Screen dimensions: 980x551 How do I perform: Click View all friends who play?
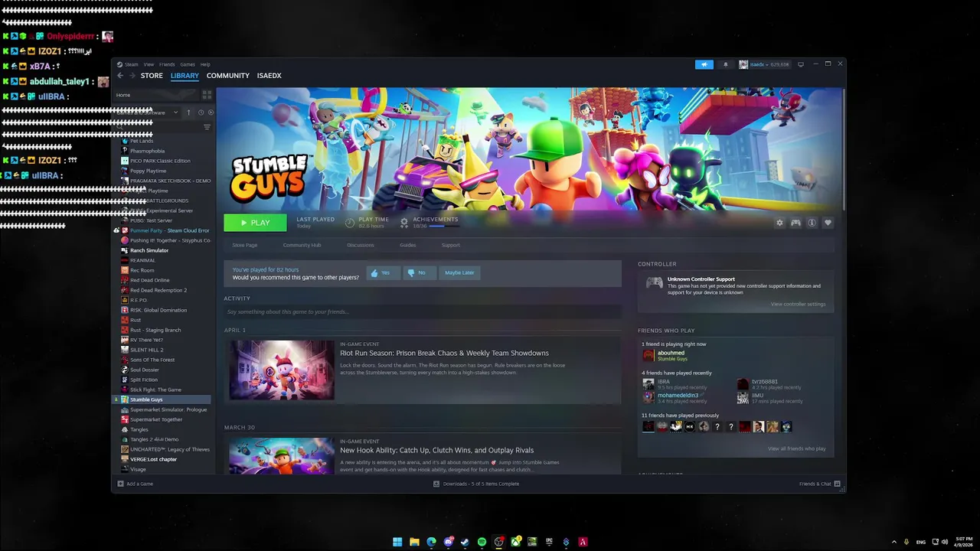[797, 448]
